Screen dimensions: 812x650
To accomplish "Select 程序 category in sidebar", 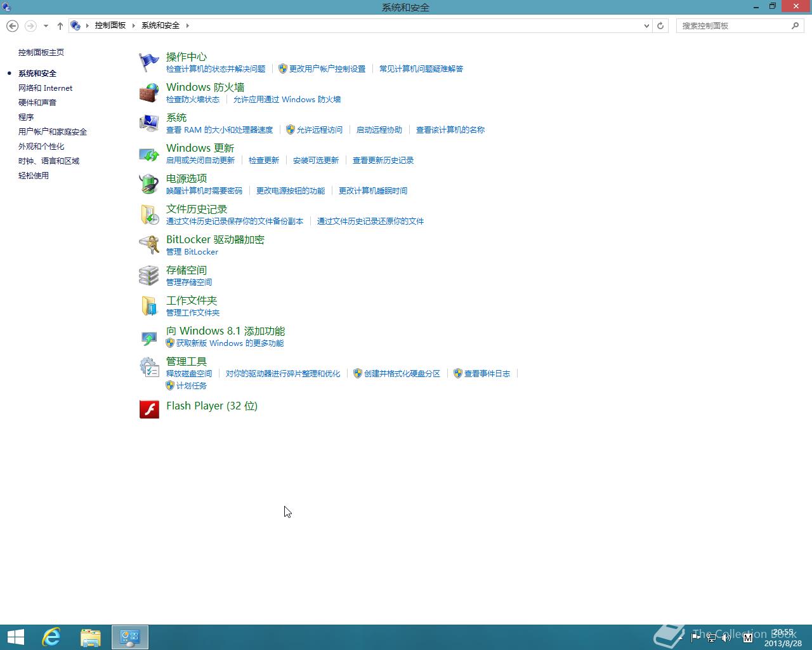I will [x=26, y=117].
